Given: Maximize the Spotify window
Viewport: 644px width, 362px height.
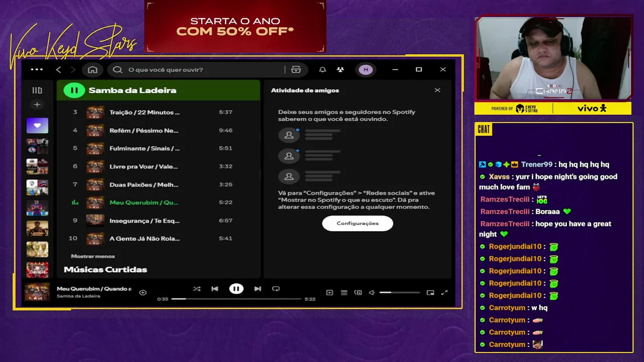Looking at the screenshot, I should tap(419, 69).
